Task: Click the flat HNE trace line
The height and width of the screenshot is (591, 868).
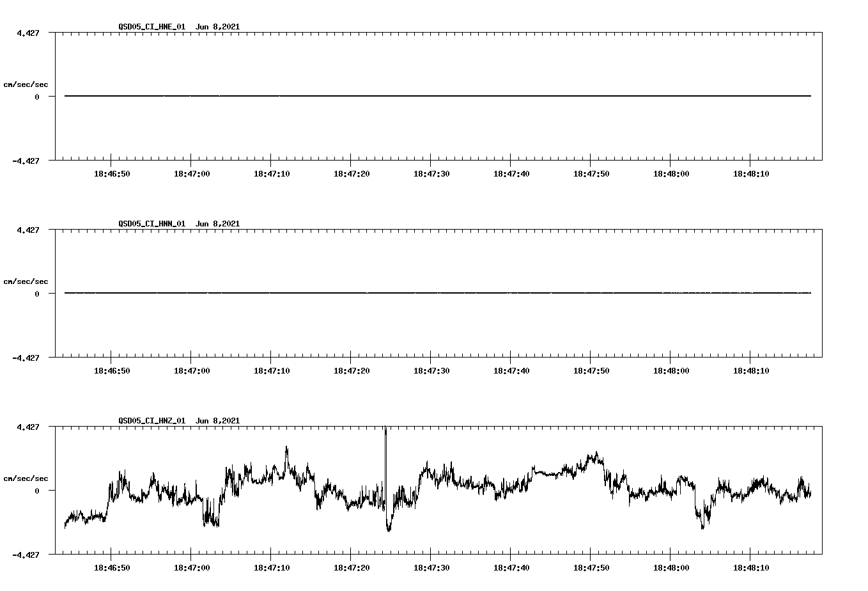Action: coord(438,96)
